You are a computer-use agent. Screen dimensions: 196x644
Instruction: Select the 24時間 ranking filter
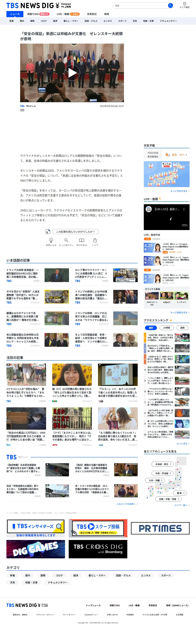[167, 328]
